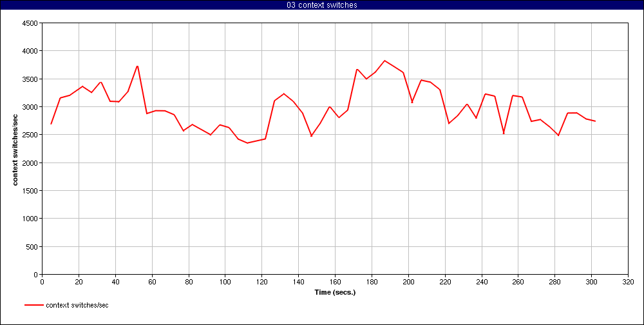Click the dip near 147 seconds
This screenshot has height=325, width=644.
click(311, 136)
